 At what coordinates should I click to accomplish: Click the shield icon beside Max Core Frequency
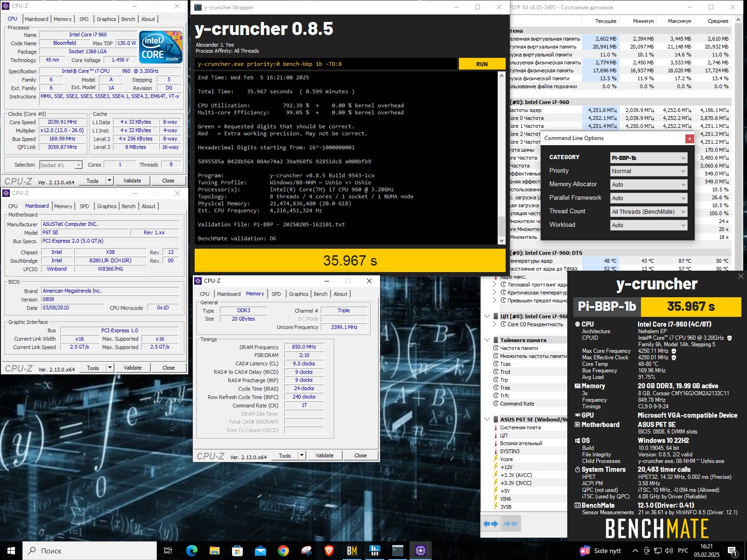pos(674,351)
